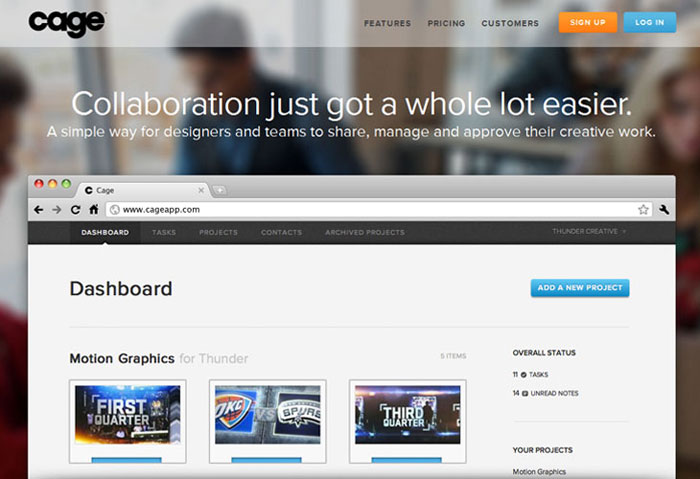Close the Cage browser tab
Screen dimensions: 700x479
click(201, 189)
